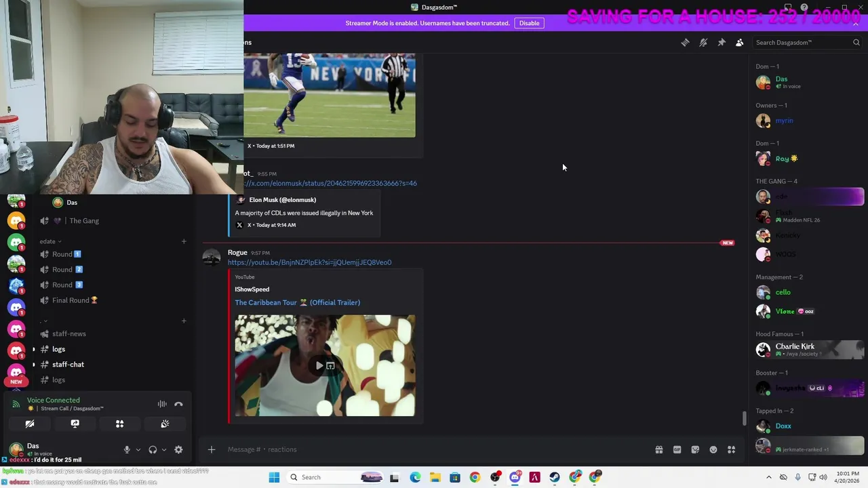868x488 pixels.
Task: Focus the message input box
Action: (434, 449)
